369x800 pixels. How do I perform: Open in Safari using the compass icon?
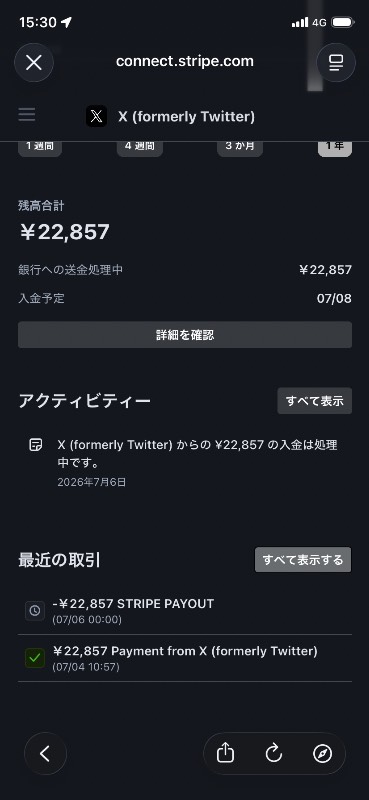pyautogui.click(x=323, y=754)
